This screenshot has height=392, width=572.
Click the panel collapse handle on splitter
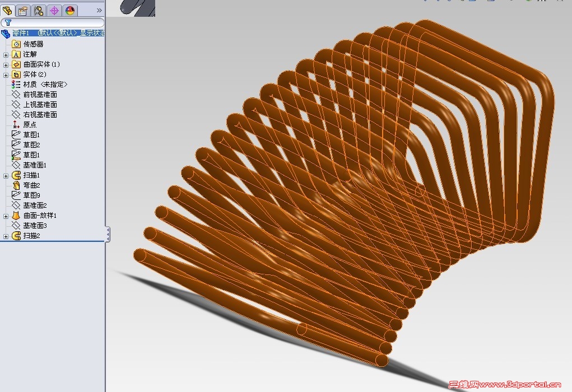point(108,234)
